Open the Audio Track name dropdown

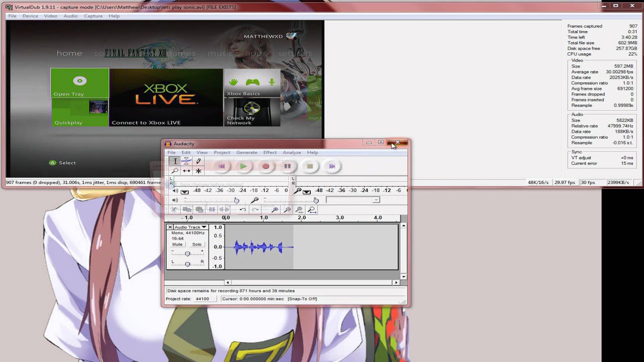pyautogui.click(x=190, y=227)
